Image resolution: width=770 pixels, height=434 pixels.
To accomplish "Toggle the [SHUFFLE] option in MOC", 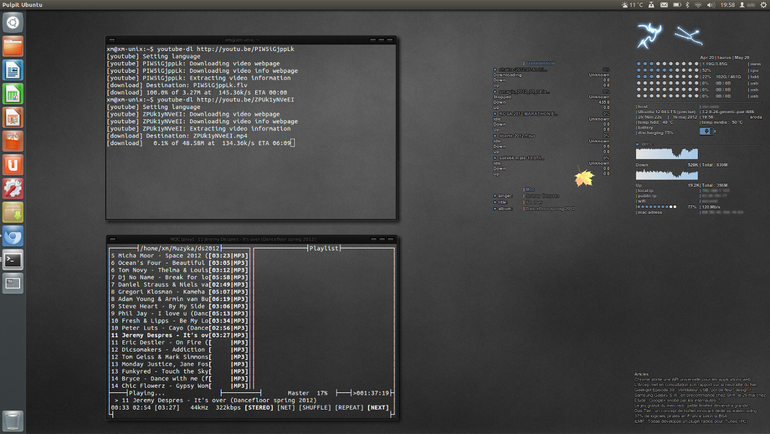I will [315, 407].
